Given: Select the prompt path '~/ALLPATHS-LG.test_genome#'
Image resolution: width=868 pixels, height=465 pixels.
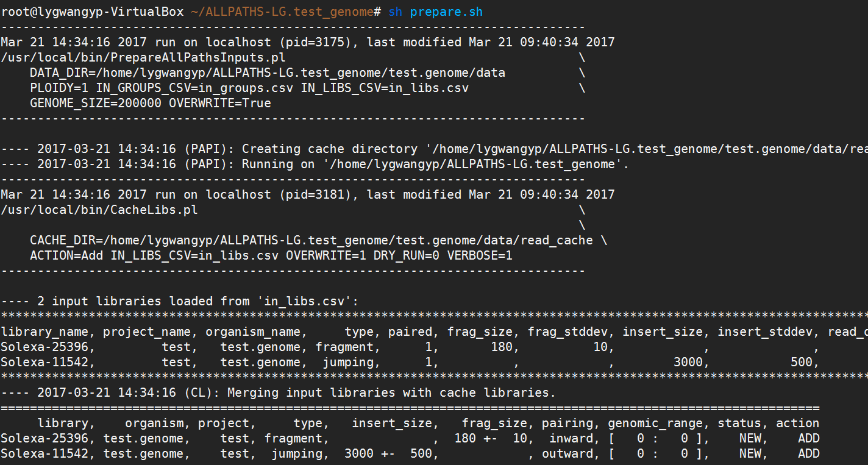Looking at the screenshot, I should 286,12.
